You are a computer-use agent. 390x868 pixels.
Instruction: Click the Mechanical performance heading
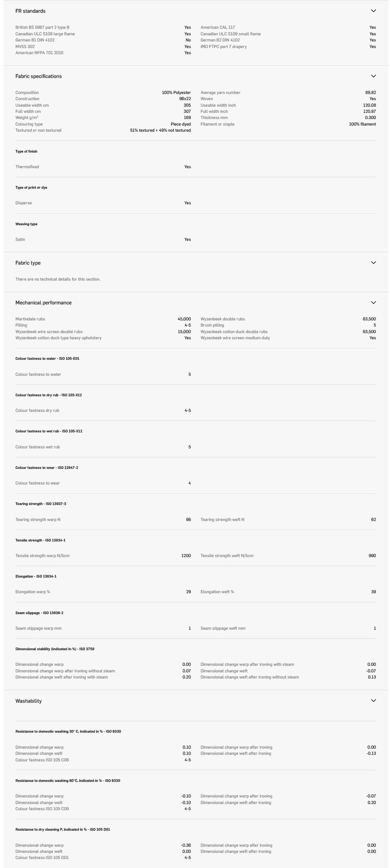pyautogui.click(x=44, y=303)
